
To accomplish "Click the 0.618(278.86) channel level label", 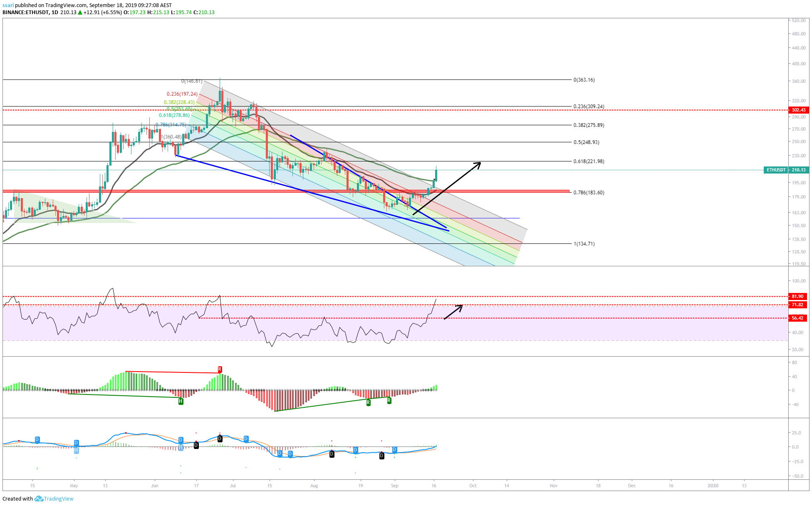I will pyautogui.click(x=174, y=115).
